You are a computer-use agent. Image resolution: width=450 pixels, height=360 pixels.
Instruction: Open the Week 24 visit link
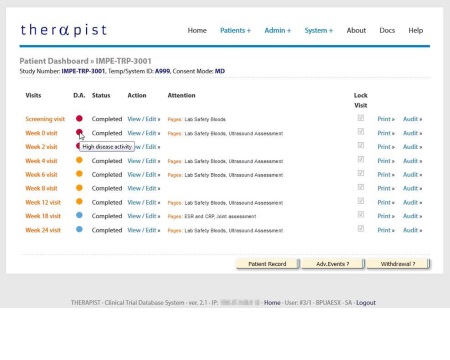click(43, 230)
